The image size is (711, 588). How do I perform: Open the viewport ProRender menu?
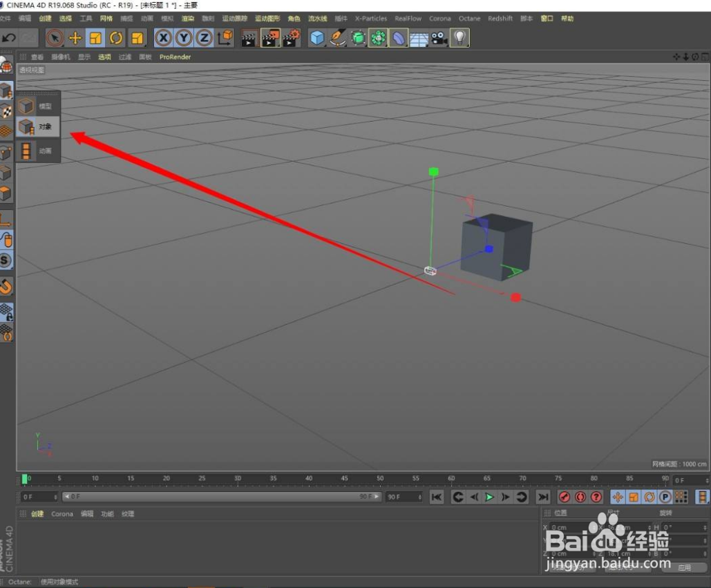click(175, 57)
